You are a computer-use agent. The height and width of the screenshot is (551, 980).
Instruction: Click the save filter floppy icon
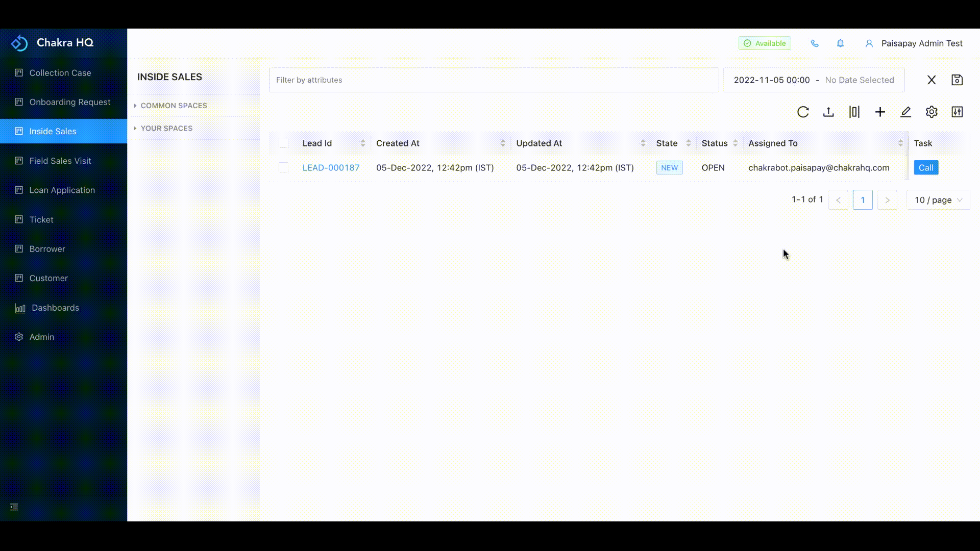957,80
